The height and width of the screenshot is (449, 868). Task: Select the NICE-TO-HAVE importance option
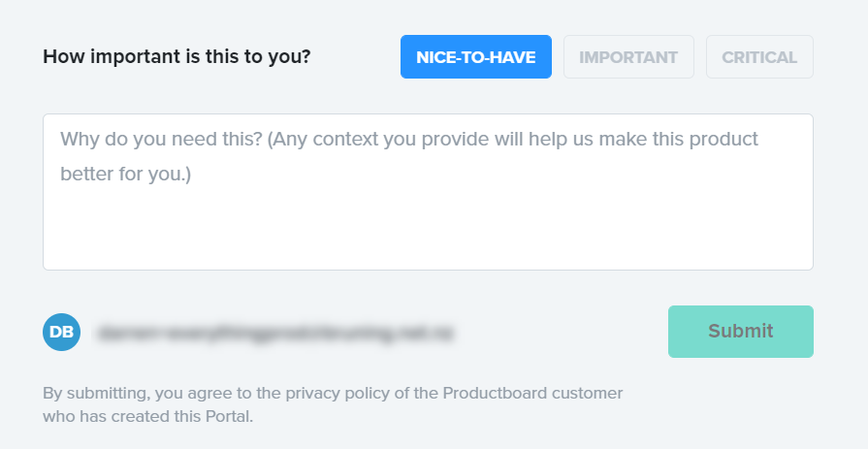coord(475,56)
